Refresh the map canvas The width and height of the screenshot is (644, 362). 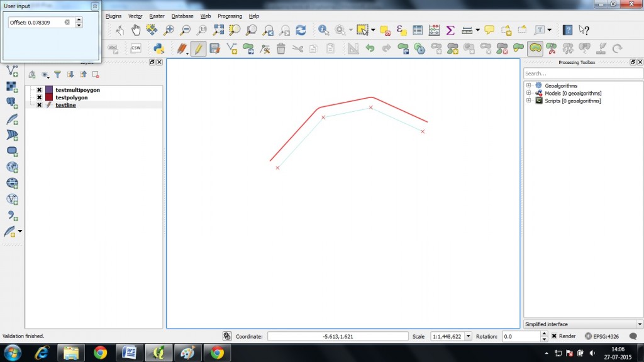300,30
